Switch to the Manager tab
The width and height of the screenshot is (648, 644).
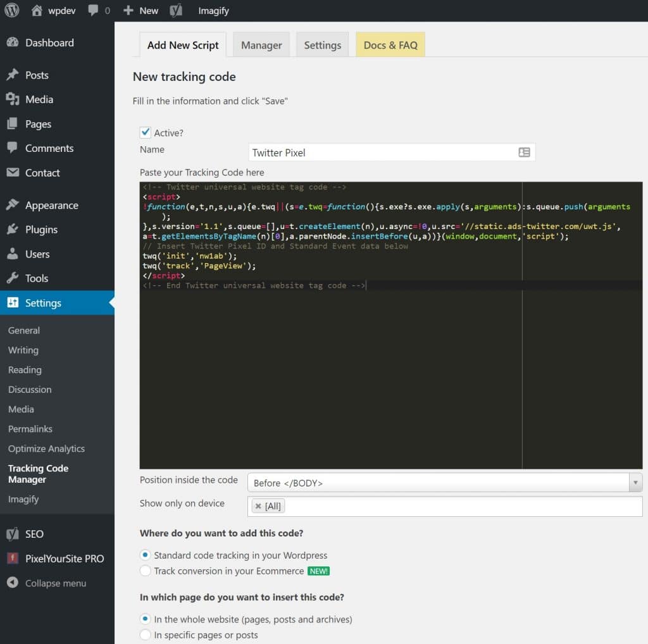[x=261, y=45]
